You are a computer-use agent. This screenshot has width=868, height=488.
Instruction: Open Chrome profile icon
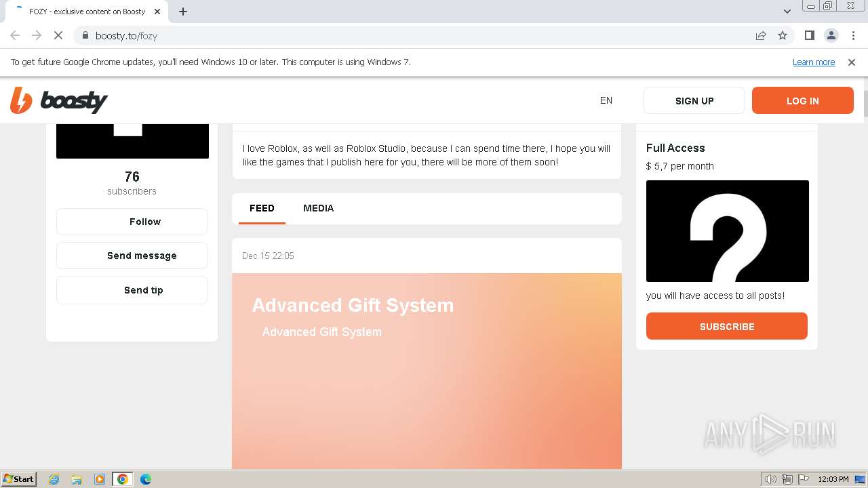pos(831,35)
